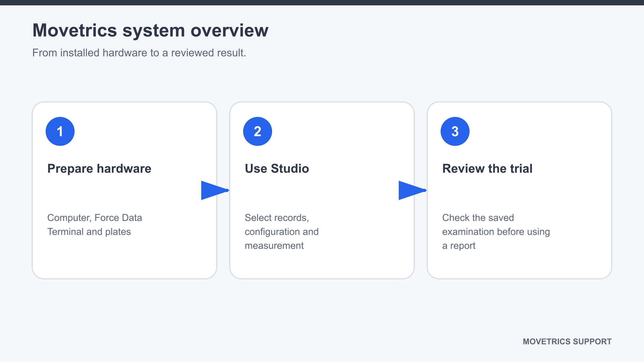Click the "Movetrics system overview" title

coord(150,31)
